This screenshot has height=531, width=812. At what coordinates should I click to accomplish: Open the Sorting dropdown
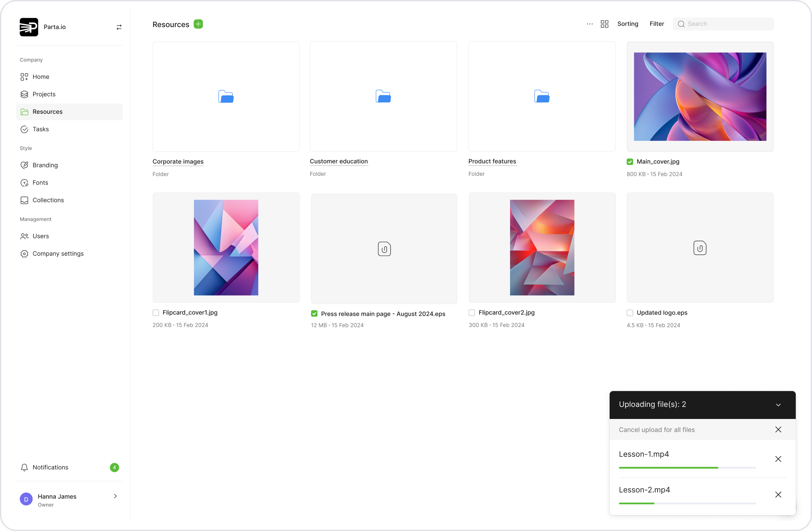click(628, 24)
